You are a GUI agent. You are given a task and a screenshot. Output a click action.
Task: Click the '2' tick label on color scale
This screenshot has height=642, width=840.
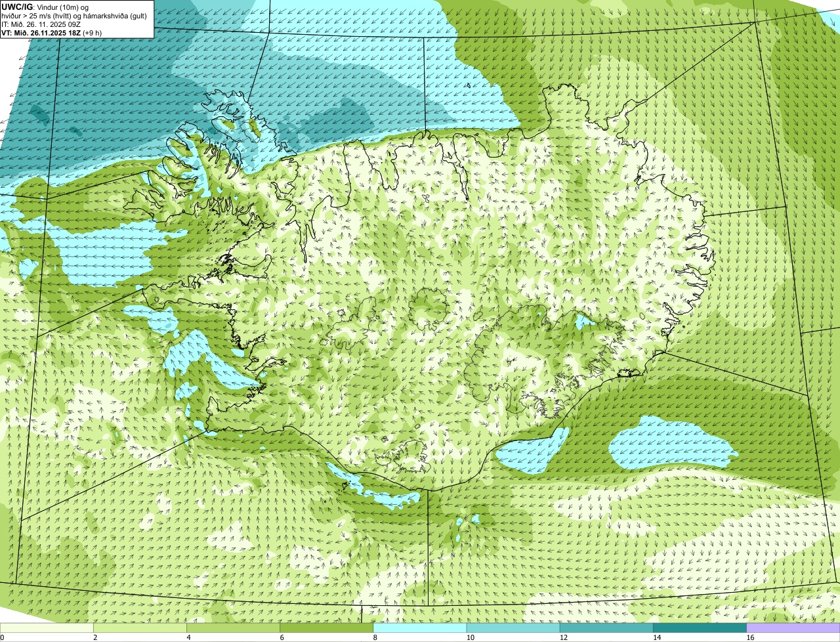[96, 637]
